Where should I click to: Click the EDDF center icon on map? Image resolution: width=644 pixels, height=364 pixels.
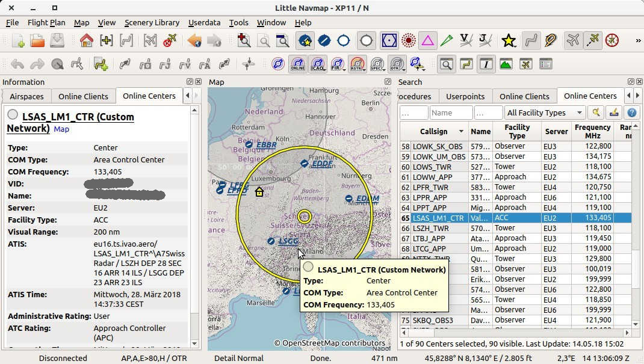304,163
